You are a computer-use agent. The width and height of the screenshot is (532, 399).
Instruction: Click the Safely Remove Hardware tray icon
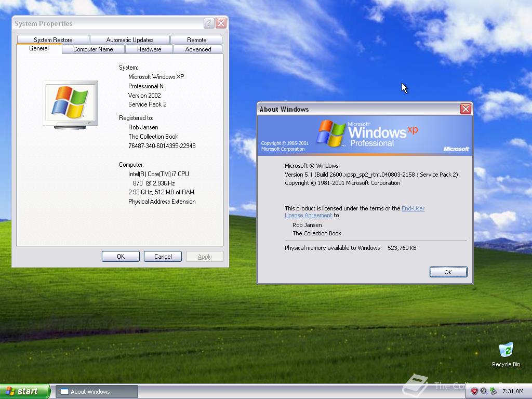click(x=493, y=391)
